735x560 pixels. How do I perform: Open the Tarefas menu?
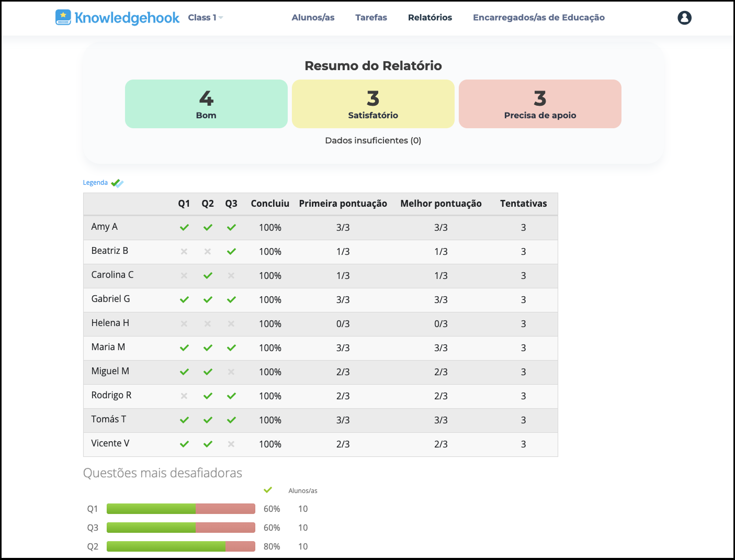pos(371,18)
